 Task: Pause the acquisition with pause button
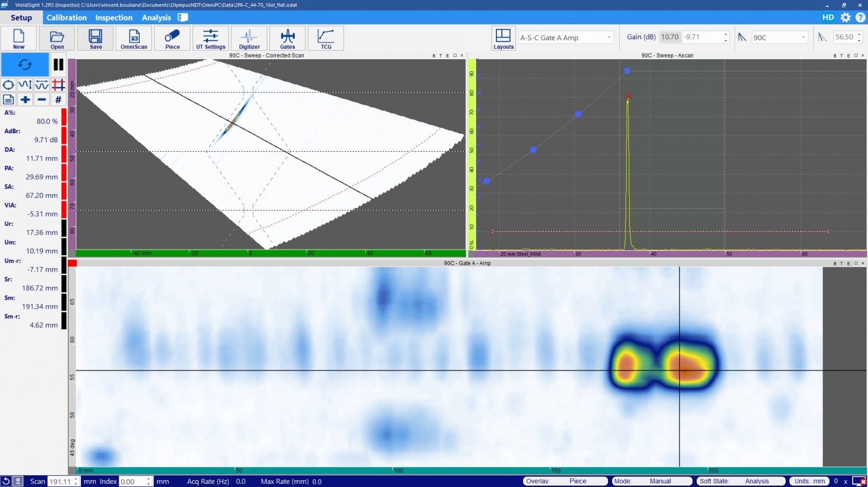[58, 65]
